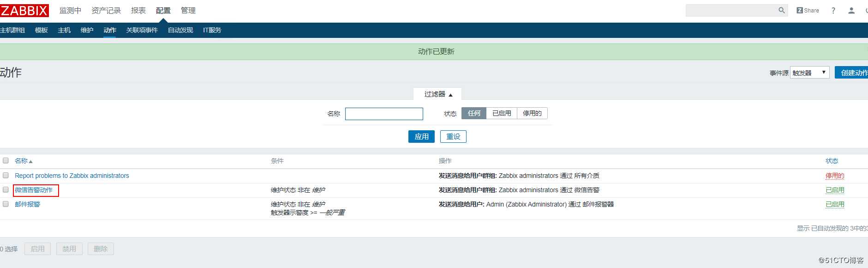The width and height of the screenshot is (868, 268).
Task: Select 停用的 status filter
Action: point(532,113)
